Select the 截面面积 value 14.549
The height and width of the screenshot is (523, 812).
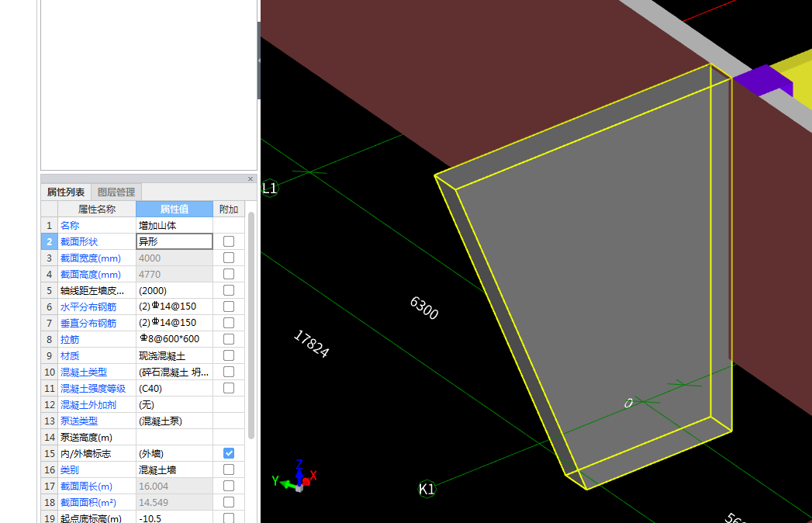click(x=174, y=502)
